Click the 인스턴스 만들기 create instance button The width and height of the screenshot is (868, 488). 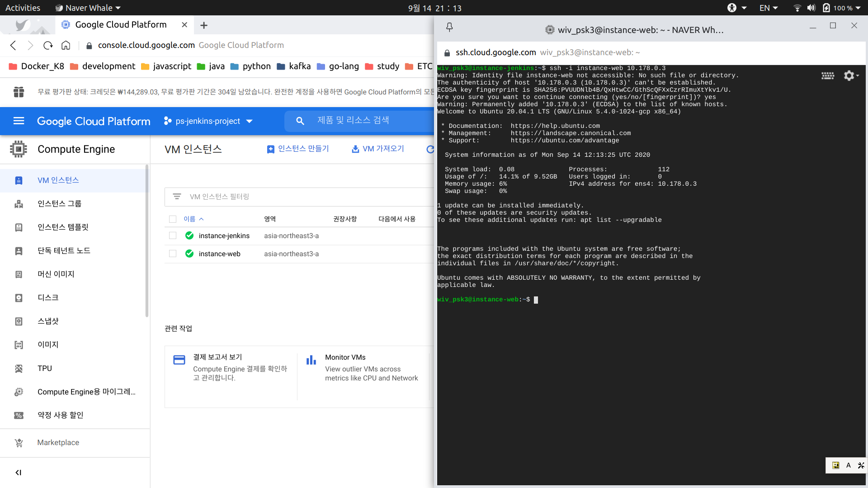(298, 149)
